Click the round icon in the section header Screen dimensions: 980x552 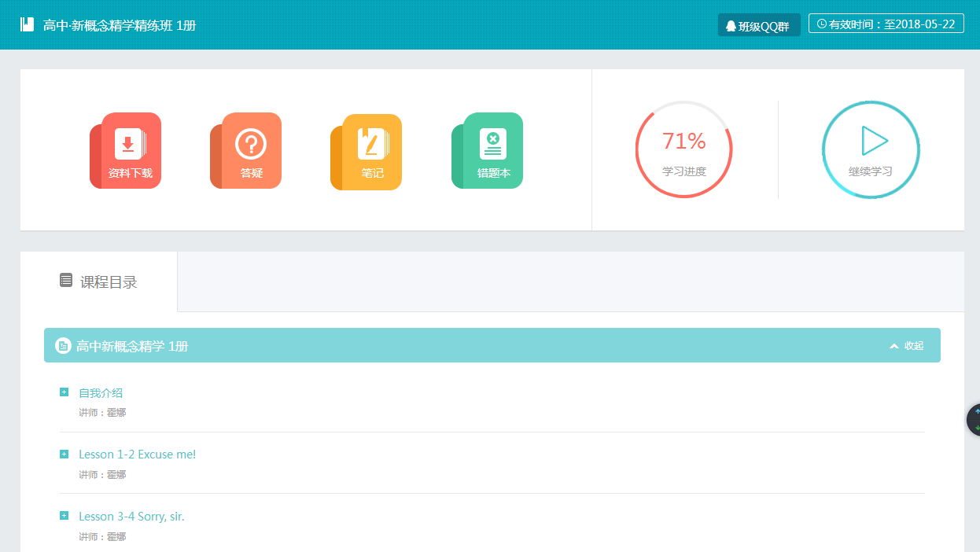click(x=63, y=346)
